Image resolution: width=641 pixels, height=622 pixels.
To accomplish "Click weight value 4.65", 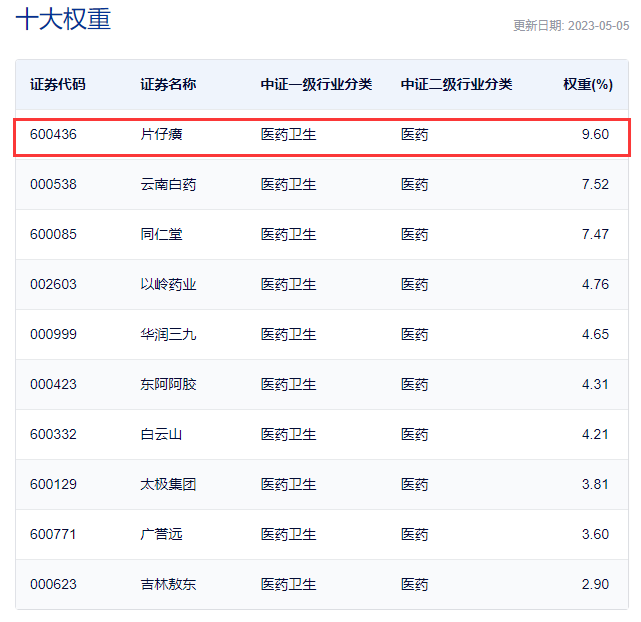I will [x=595, y=334].
